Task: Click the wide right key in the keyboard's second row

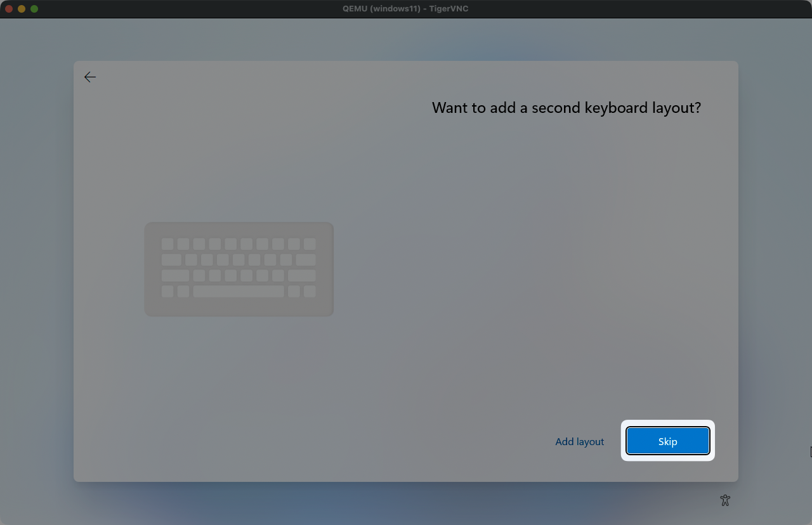Action: [305, 260]
